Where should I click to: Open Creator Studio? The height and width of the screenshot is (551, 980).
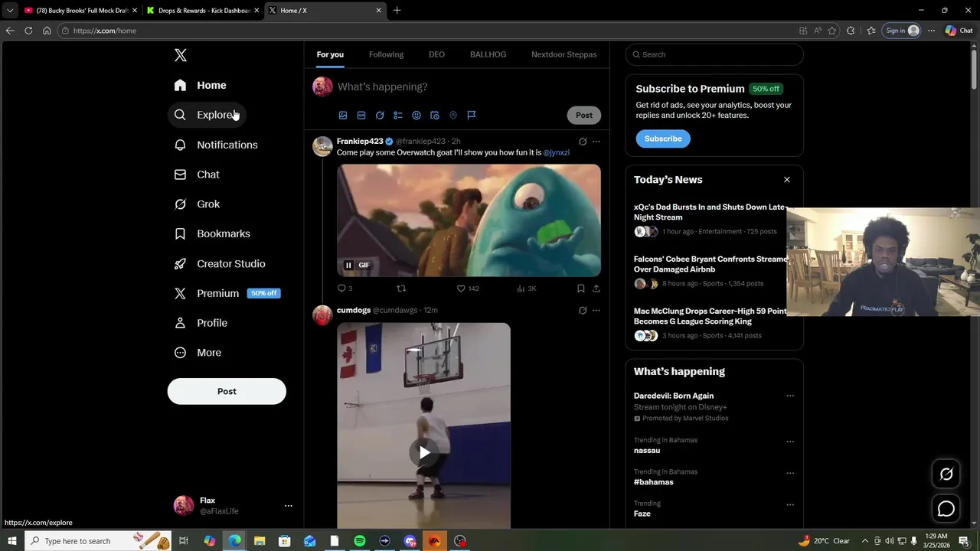(219, 263)
